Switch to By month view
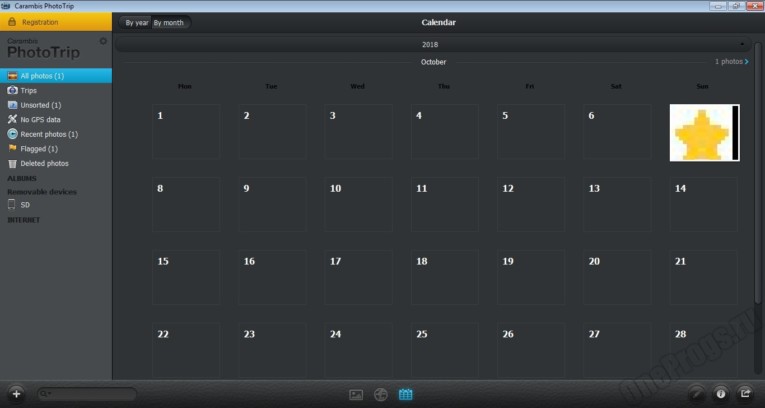The image size is (765, 408). tap(169, 22)
